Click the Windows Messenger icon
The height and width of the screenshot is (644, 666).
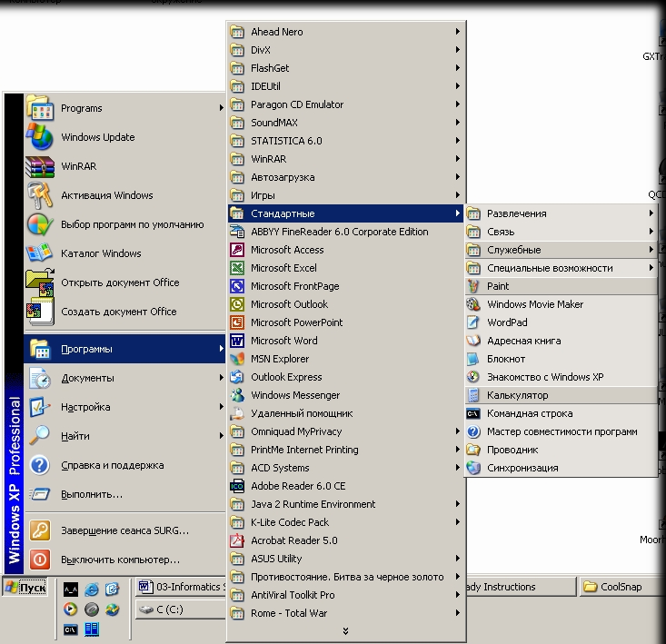pyautogui.click(x=237, y=395)
